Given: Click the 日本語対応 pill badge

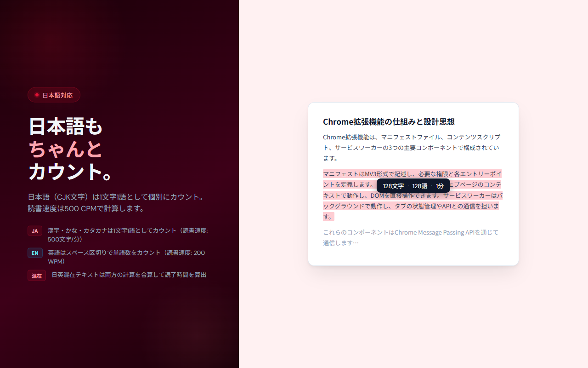Looking at the screenshot, I should 54,95.
